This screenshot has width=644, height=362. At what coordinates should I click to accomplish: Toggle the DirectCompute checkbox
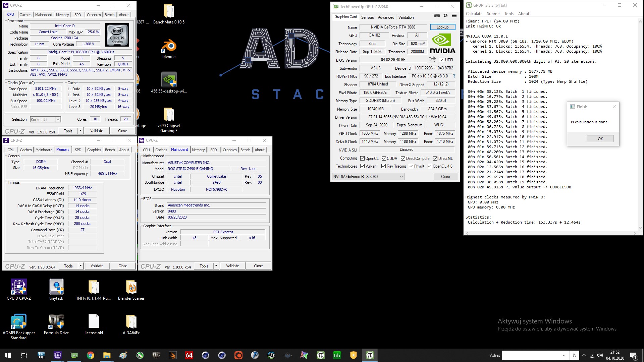click(x=403, y=159)
